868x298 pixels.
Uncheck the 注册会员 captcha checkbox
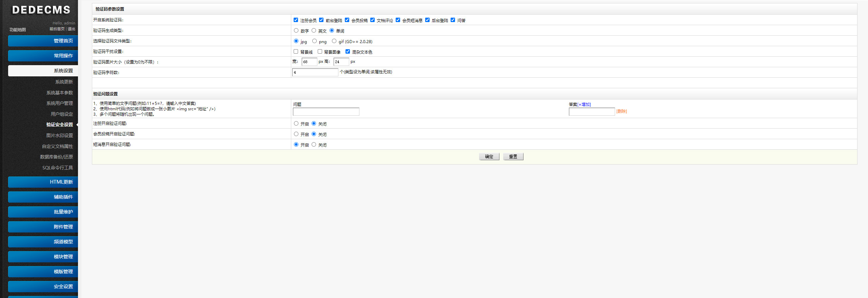[296, 20]
